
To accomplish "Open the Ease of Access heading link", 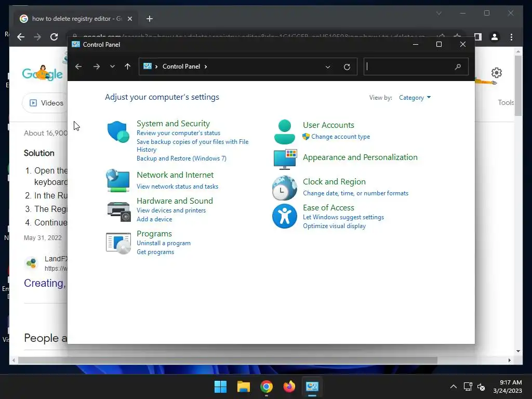I will (328, 208).
